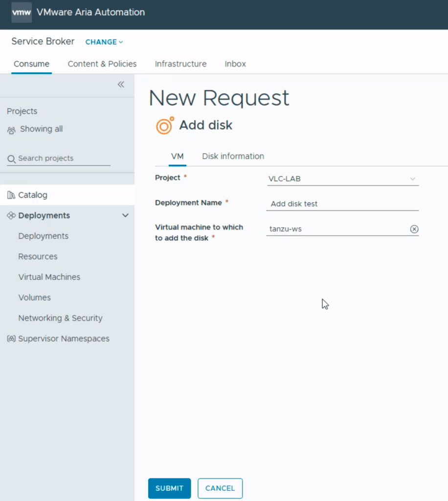Go to the Infrastructure tab
The image size is (448, 501).
(180, 64)
